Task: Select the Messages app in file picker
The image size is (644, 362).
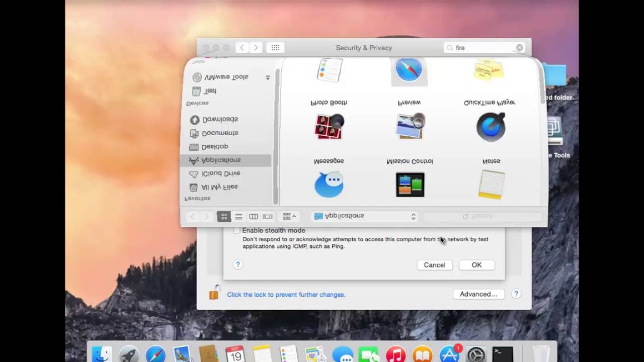Action: (329, 184)
